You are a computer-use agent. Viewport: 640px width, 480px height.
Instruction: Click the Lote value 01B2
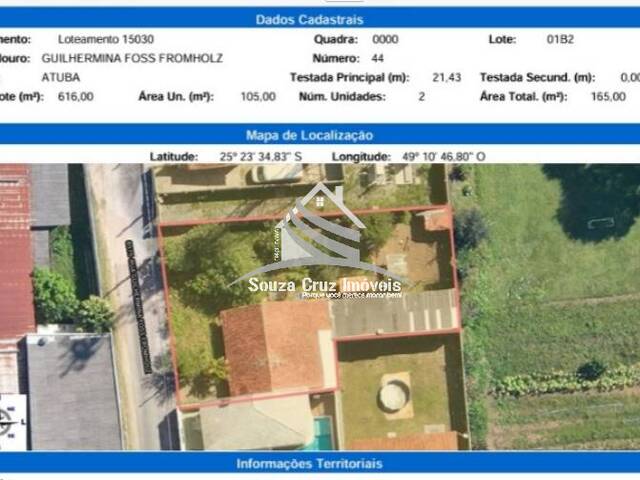click(560, 39)
